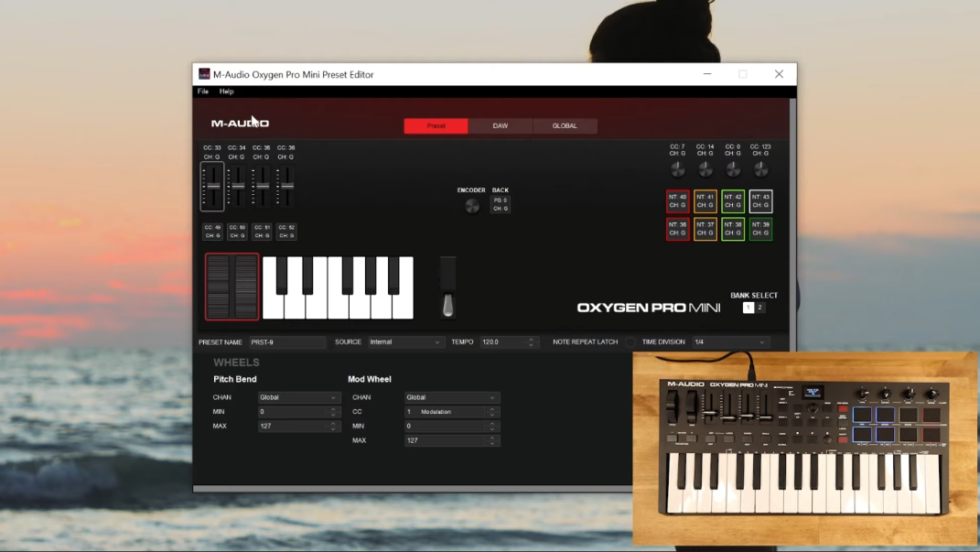Screen dimensions: 980x552
Task: Click the Pitch Bend heading
Action: pos(235,380)
